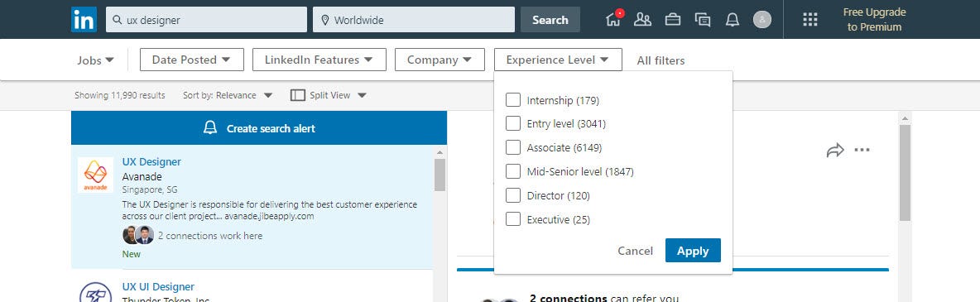Click Showing 11,990 results text
980x302 pixels.
click(120, 95)
